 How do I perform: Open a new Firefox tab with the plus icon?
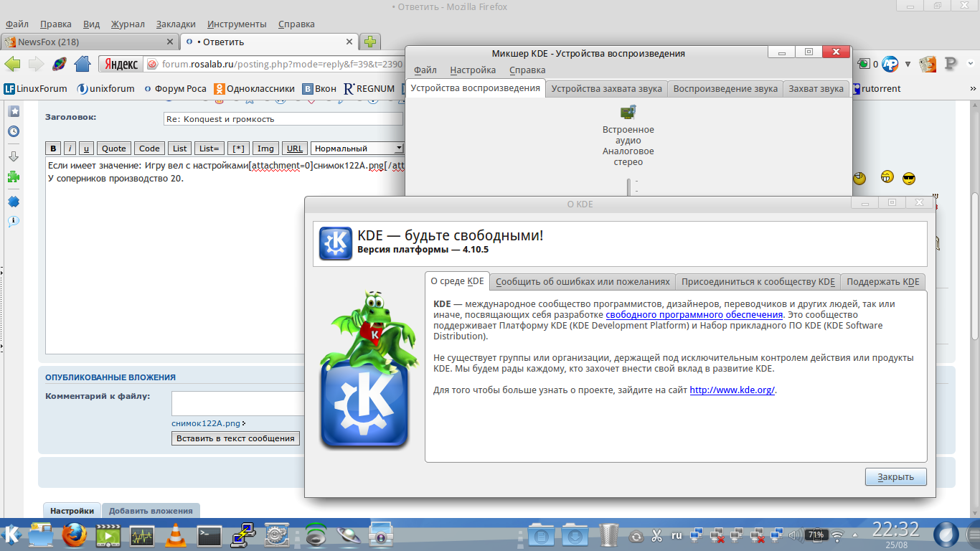pos(370,42)
